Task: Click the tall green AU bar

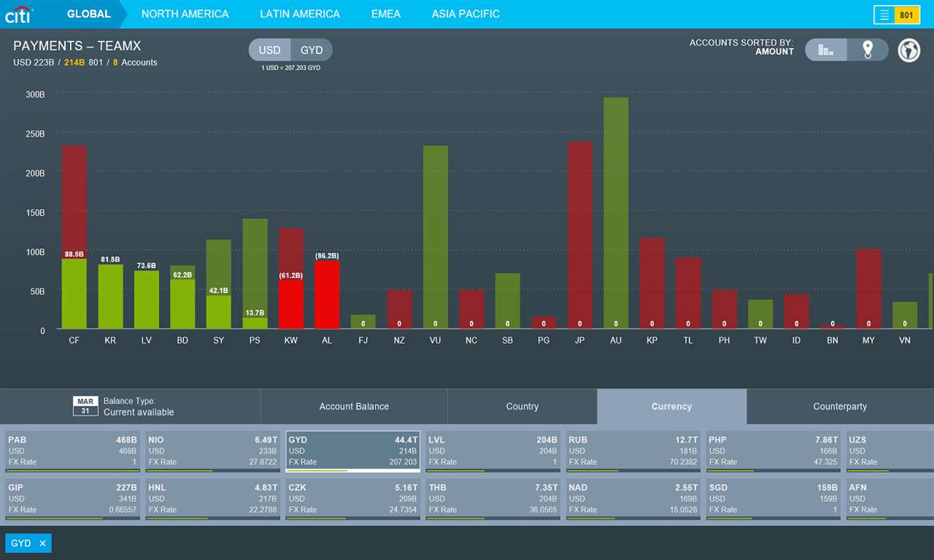Action: [x=616, y=213]
